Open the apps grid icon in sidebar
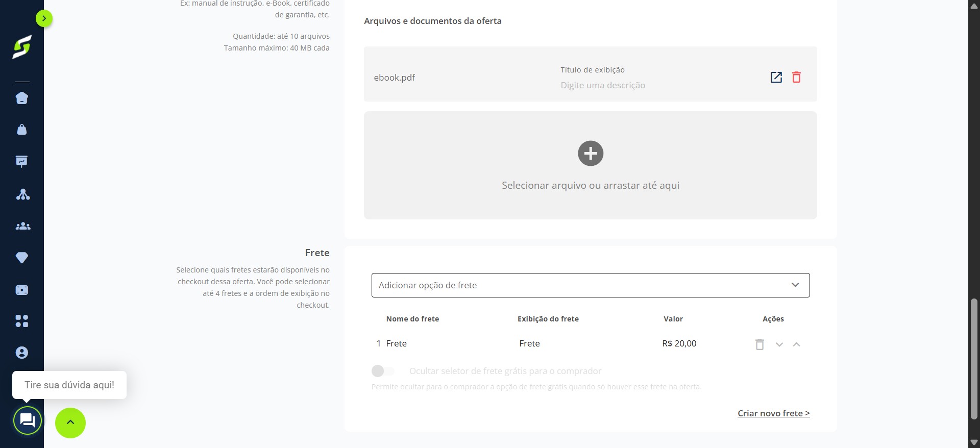The height and width of the screenshot is (448, 980). (x=22, y=321)
